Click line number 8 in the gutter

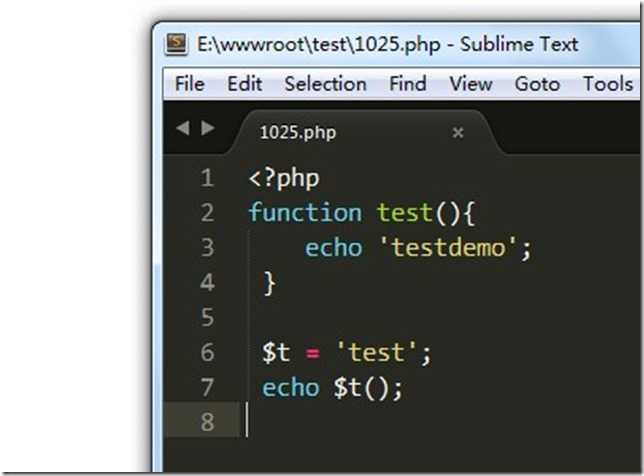207,422
